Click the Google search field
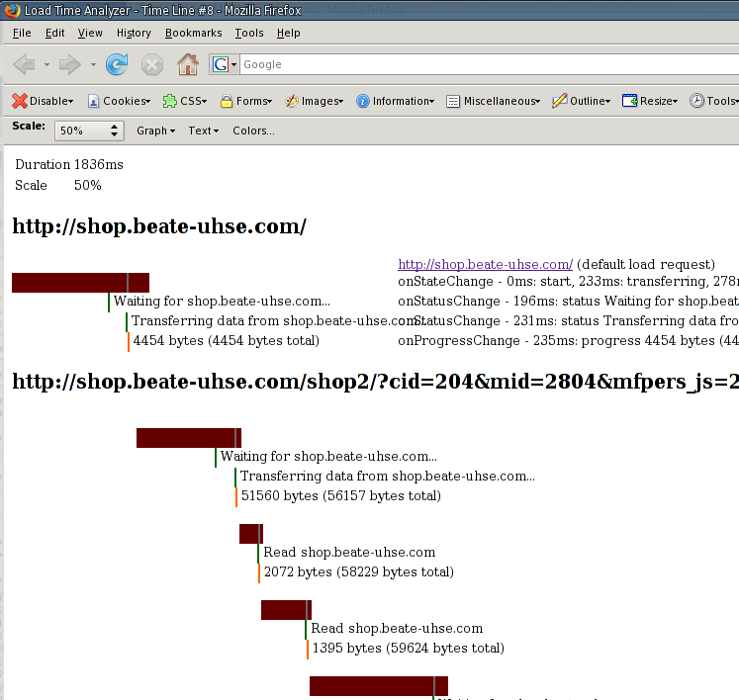The image size is (739, 700). 490,64
